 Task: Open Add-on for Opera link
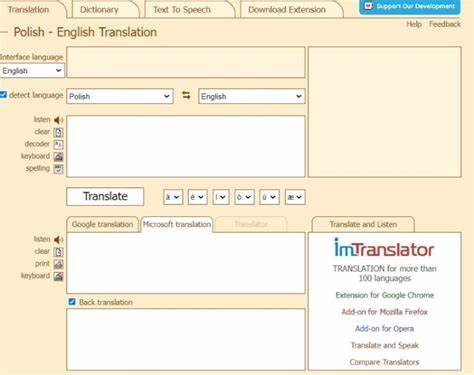pos(384,328)
